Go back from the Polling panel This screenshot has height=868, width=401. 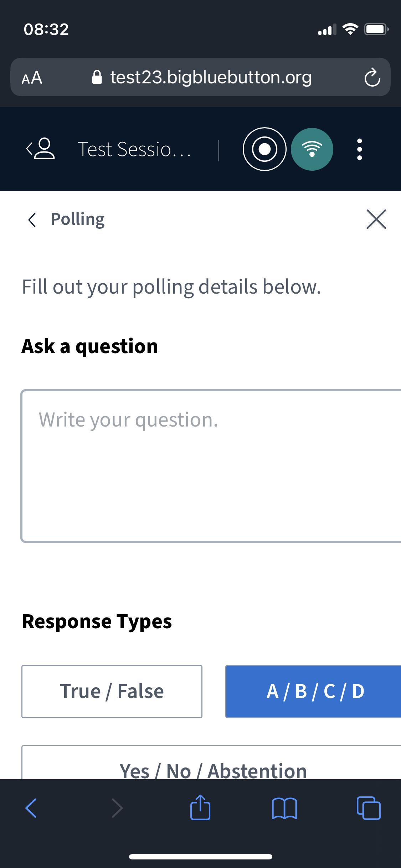click(32, 219)
